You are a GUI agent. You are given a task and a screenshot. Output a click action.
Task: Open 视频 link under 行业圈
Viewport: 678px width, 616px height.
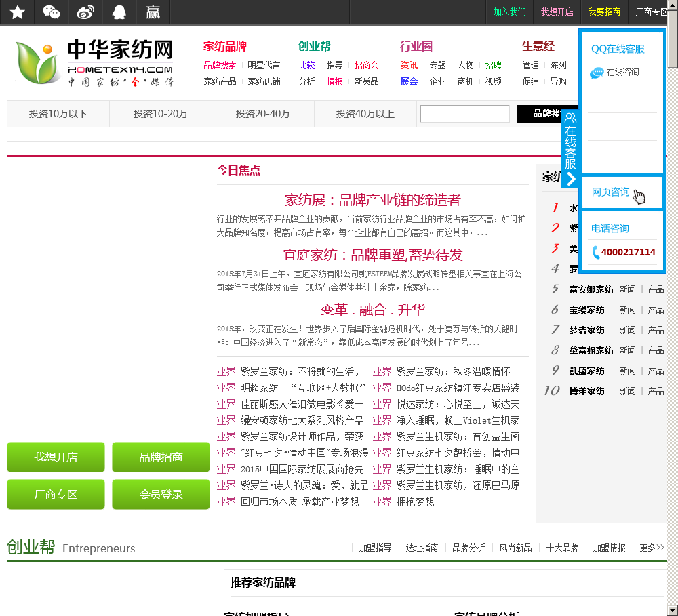point(493,82)
